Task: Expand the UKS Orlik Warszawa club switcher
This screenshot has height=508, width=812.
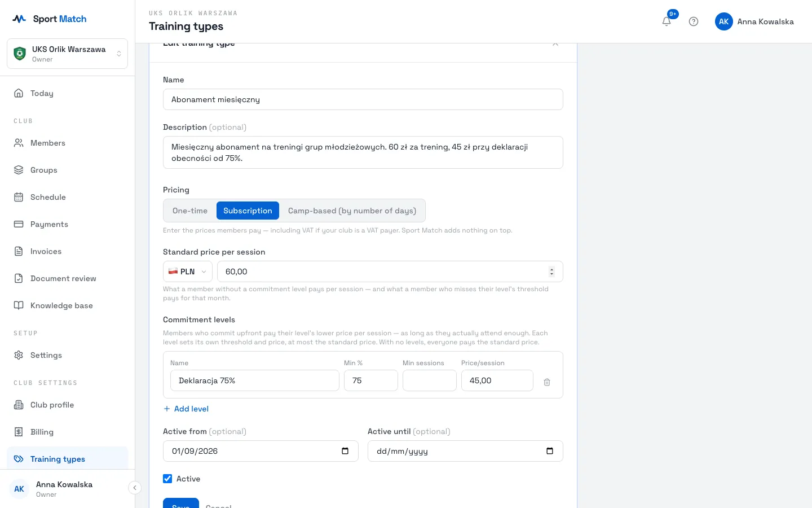Action: coord(68,54)
